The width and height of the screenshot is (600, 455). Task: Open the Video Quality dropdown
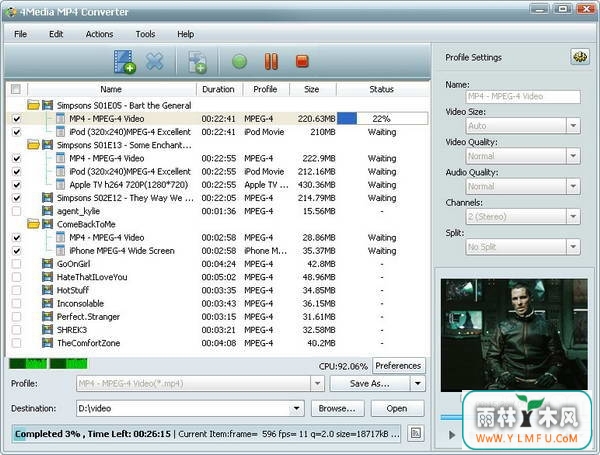pos(573,156)
